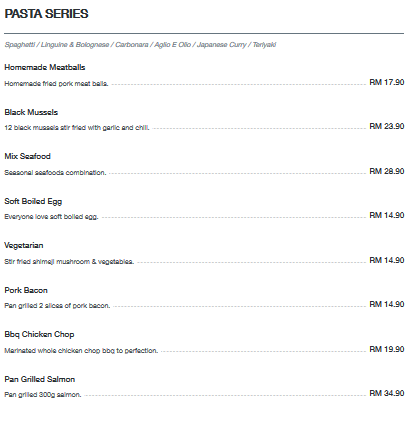Image resolution: width=406 pixels, height=422 pixels.
Task: Click the pasta and sauce options subtitle line
Action: pos(140,45)
